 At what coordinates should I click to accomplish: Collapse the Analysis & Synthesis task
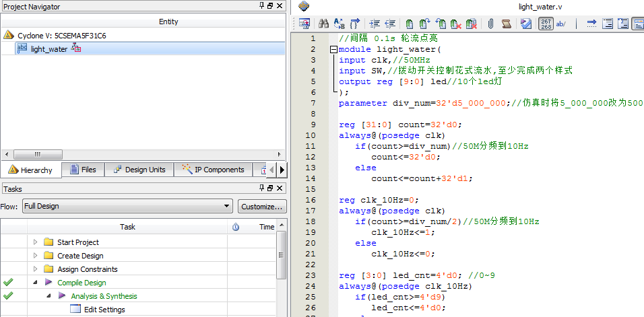point(49,295)
